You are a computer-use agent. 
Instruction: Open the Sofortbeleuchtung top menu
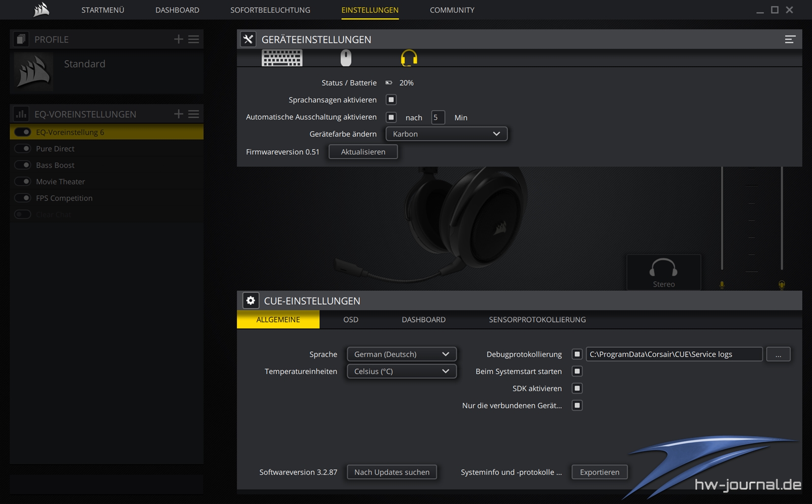tap(270, 10)
